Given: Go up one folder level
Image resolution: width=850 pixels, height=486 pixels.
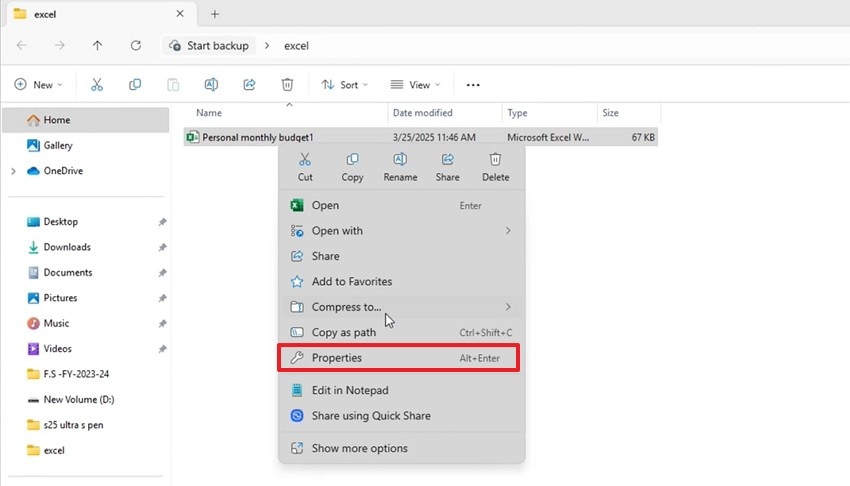Looking at the screenshot, I should pos(98,46).
